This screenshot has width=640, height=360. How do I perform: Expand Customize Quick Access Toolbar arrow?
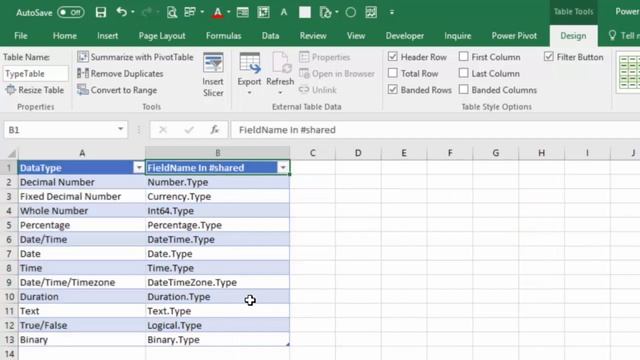click(392, 12)
